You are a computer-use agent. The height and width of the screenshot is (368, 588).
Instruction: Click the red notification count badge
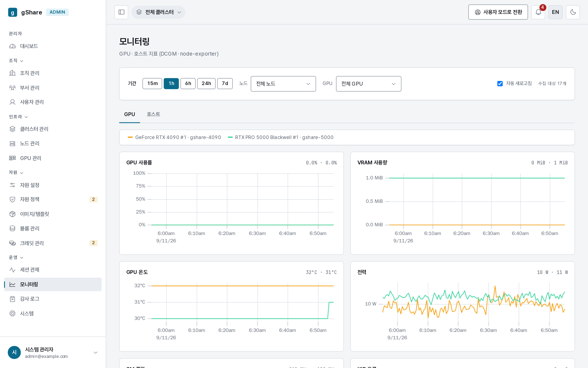tap(543, 7)
